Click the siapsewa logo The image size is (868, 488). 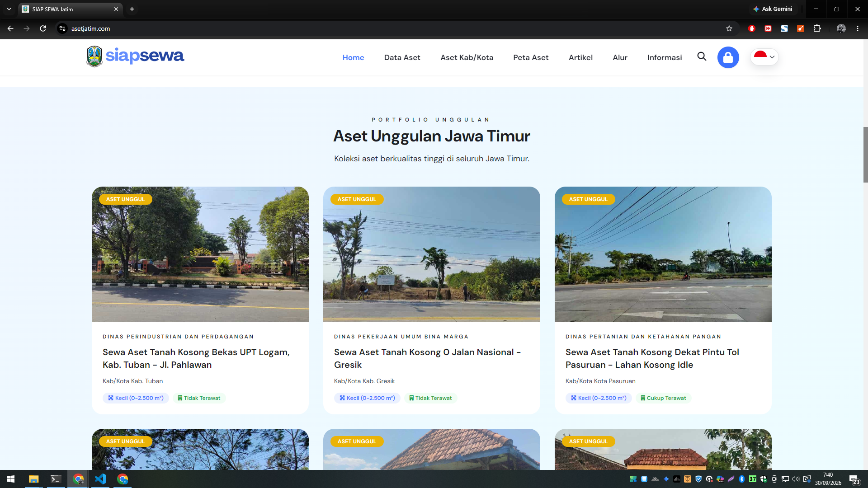click(135, 56)
